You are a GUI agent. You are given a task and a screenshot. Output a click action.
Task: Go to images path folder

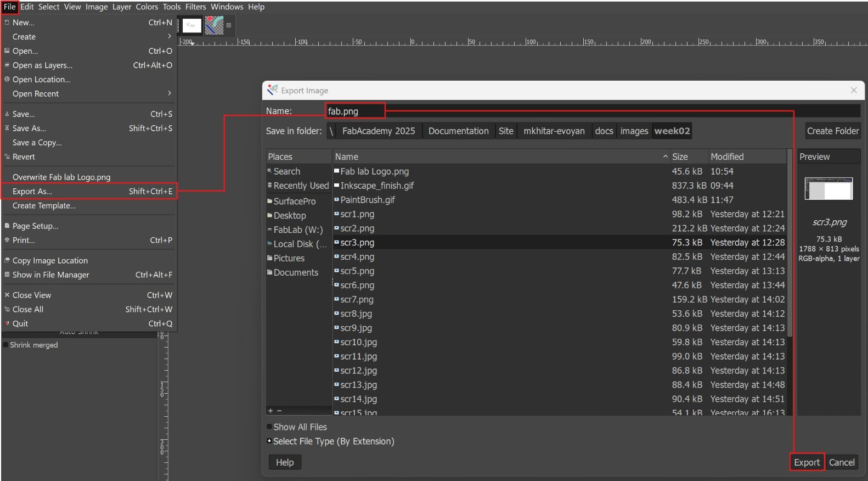634,131
